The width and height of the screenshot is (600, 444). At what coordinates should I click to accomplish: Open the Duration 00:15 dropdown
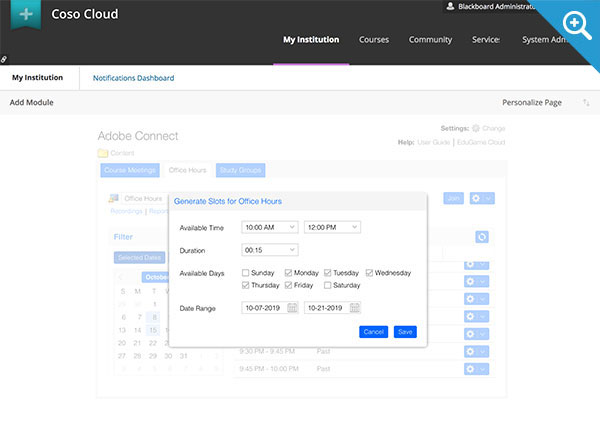click(270, 250)
